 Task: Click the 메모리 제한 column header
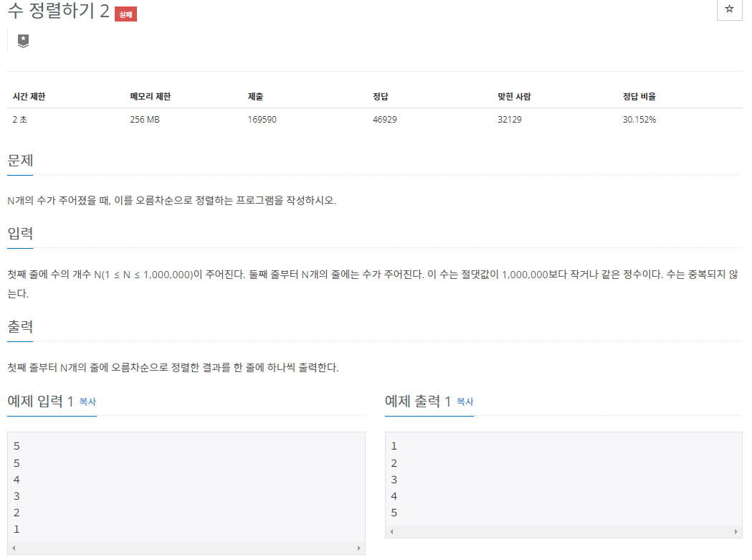click(151, 97)
